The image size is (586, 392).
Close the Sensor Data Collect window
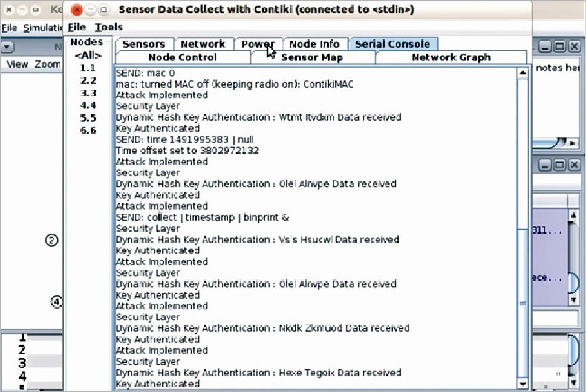(x=77, y=10)
